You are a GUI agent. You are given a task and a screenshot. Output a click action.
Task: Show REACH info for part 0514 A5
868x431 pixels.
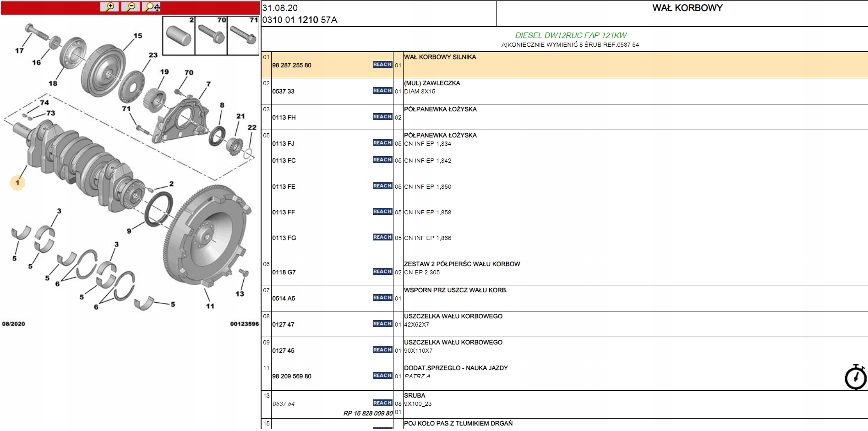382,298
